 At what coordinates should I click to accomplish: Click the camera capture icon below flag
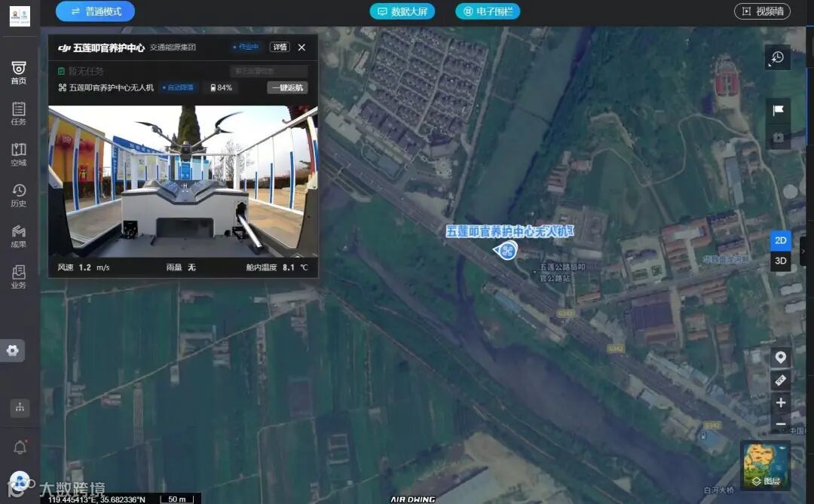click(x=778, y=137)
